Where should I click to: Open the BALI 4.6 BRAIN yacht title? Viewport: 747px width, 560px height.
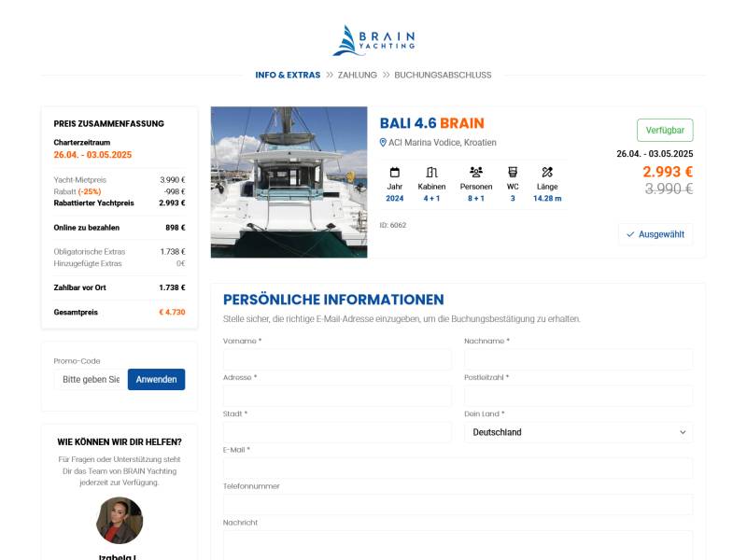[431, 123]
